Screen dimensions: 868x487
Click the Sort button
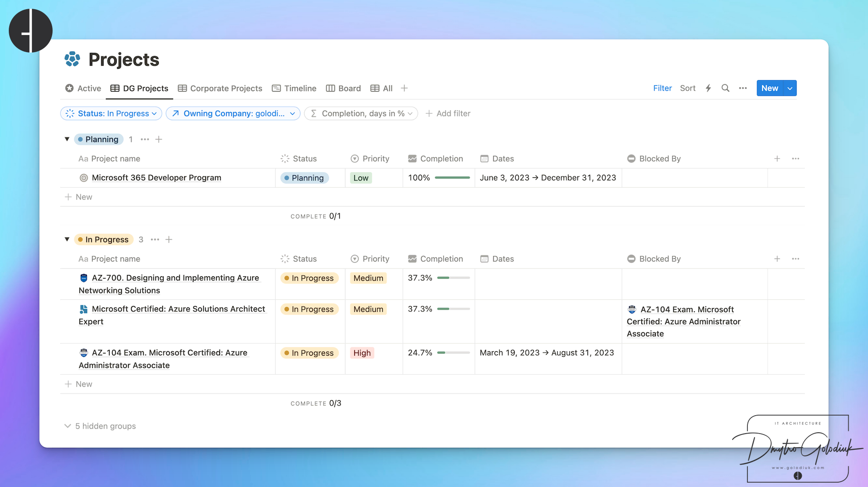point(687,88)
